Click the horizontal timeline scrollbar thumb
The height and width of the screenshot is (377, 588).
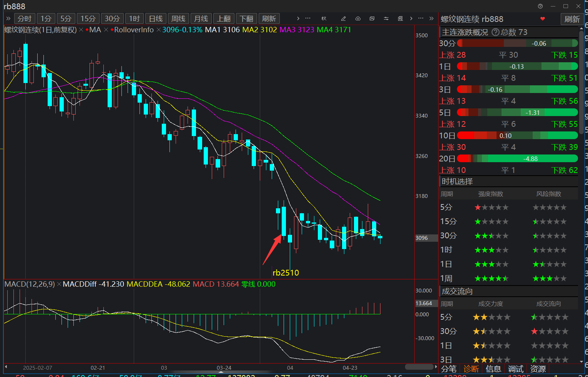(419, 367)
